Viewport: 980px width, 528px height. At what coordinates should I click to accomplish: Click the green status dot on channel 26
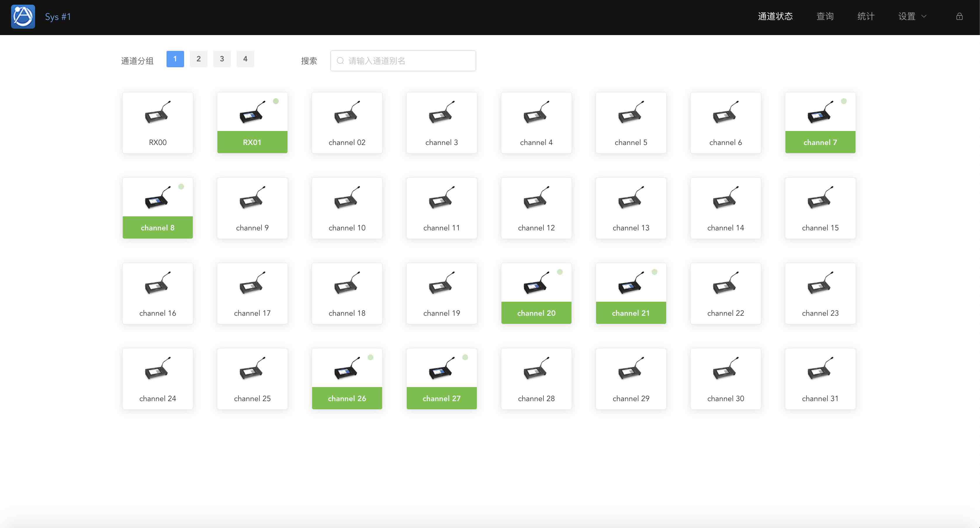[x=370, y=358]
